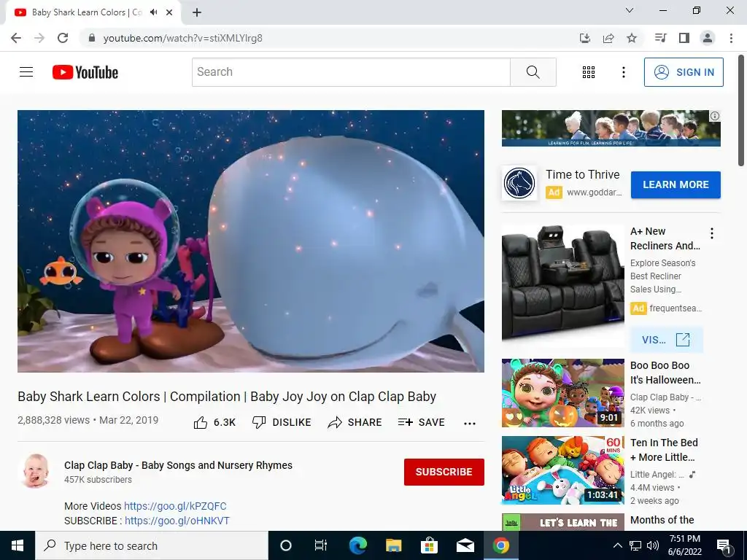
Task: Open more actions ellipsis under video
Action: pyautogui.click(x=470, y=424)
